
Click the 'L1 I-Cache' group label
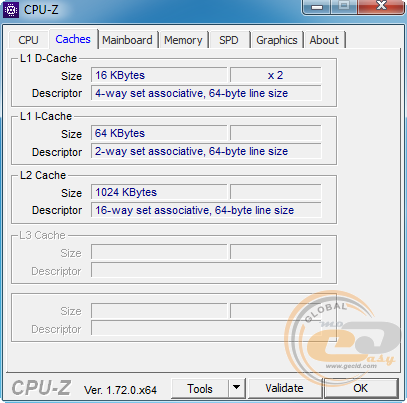[46, 116]
